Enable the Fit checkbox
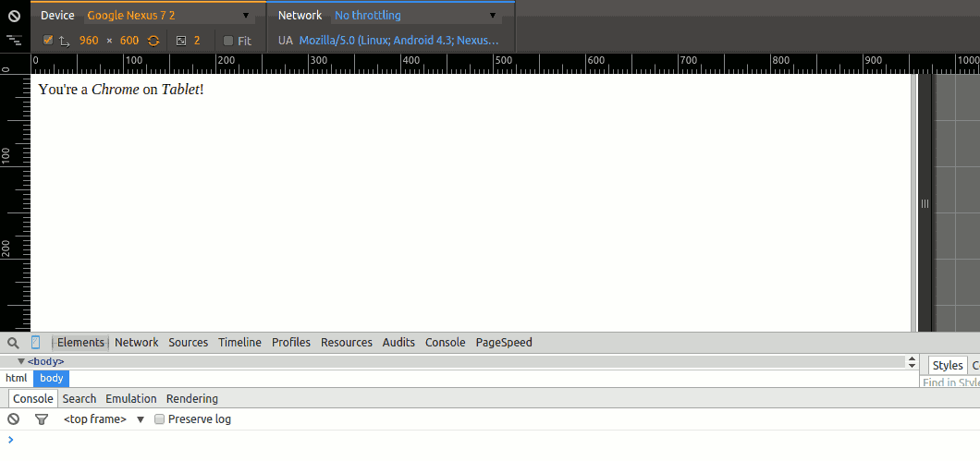Viewport: 980px width, 461px height. (228, 41)
